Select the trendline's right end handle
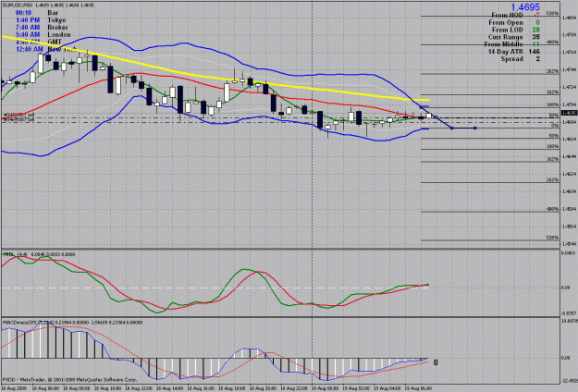 474,128
